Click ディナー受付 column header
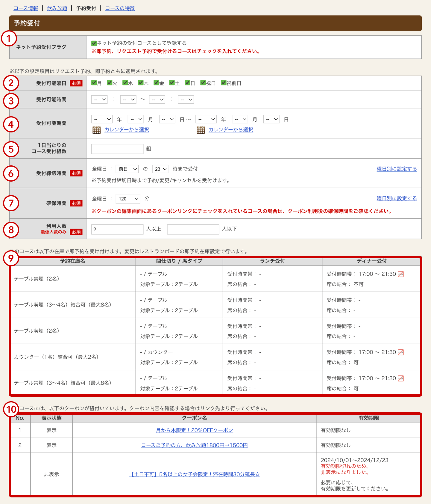The width and height of the screenshot is (431, 504). [x=371, y=261]
